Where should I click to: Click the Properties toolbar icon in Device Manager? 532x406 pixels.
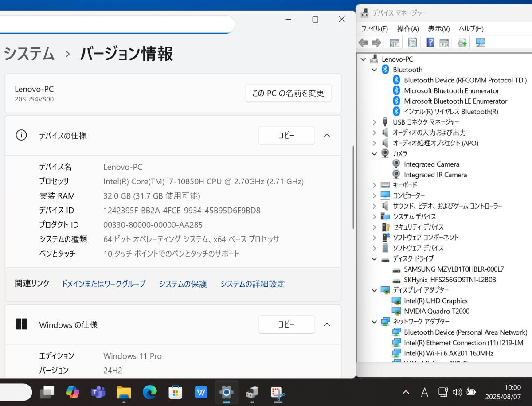pyautogui.click(x=412, y=43)
